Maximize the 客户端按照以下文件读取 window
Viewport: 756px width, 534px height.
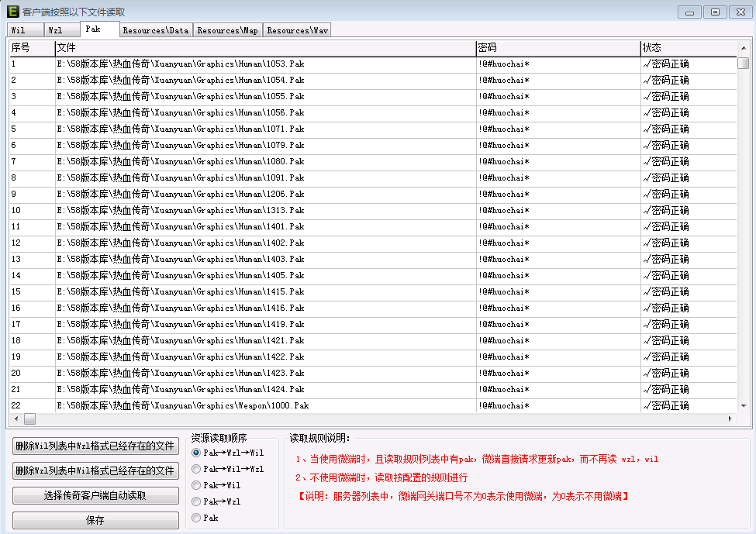[715, 12]
